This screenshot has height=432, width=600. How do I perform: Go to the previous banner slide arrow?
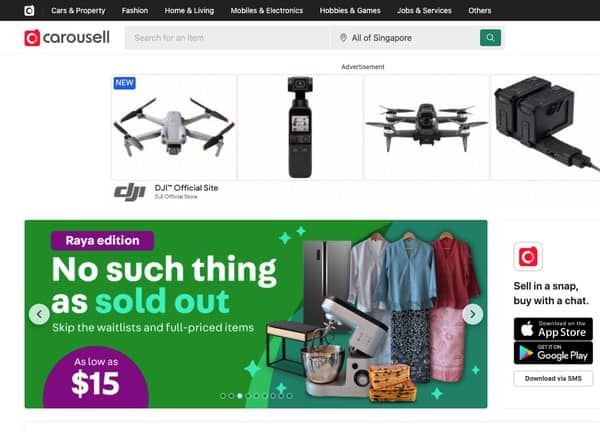tap(39, 314)
